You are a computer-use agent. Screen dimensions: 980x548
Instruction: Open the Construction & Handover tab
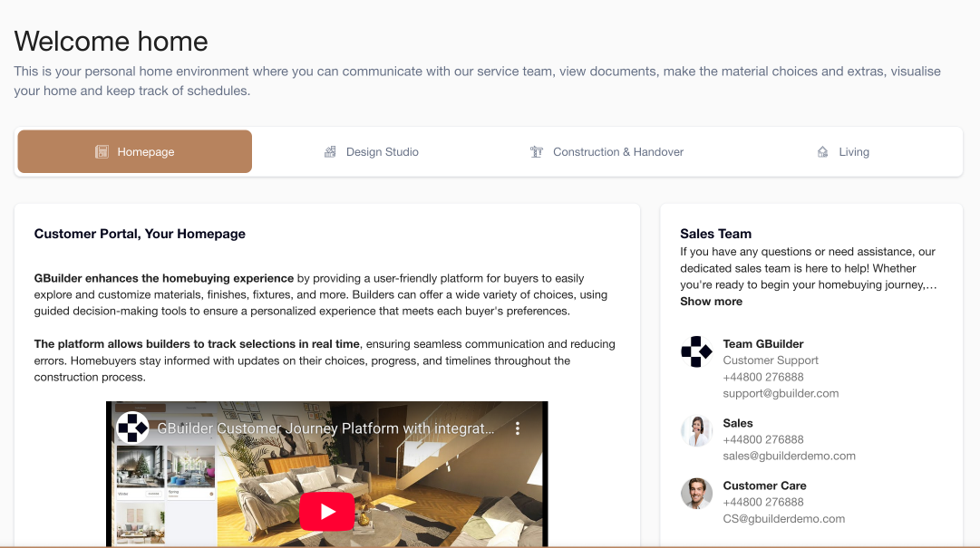point(606,151)
